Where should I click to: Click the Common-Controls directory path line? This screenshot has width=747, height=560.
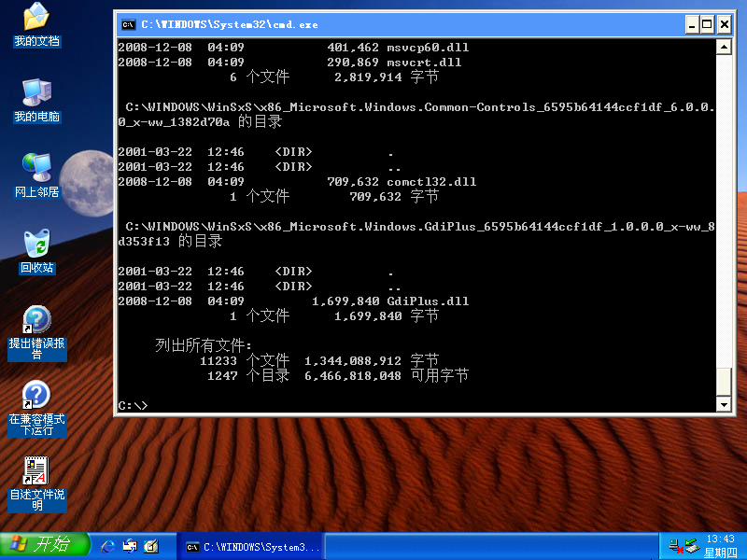[x=416, y=115]
